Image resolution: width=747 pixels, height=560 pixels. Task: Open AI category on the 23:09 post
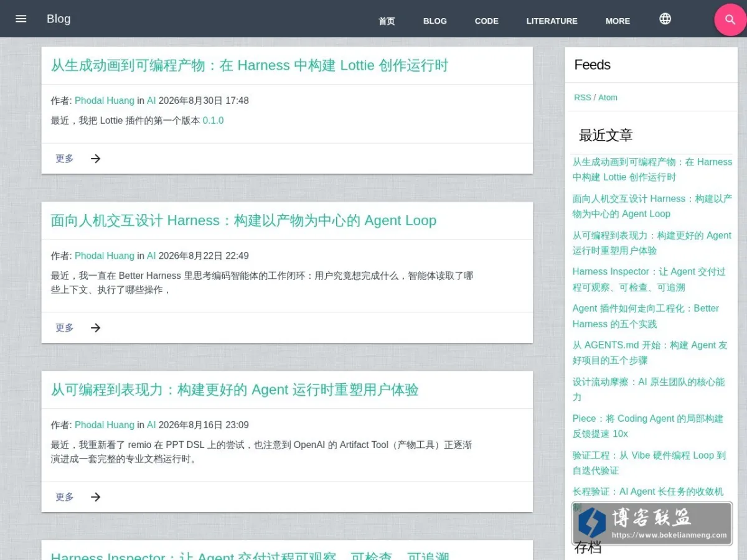point(151,425)
